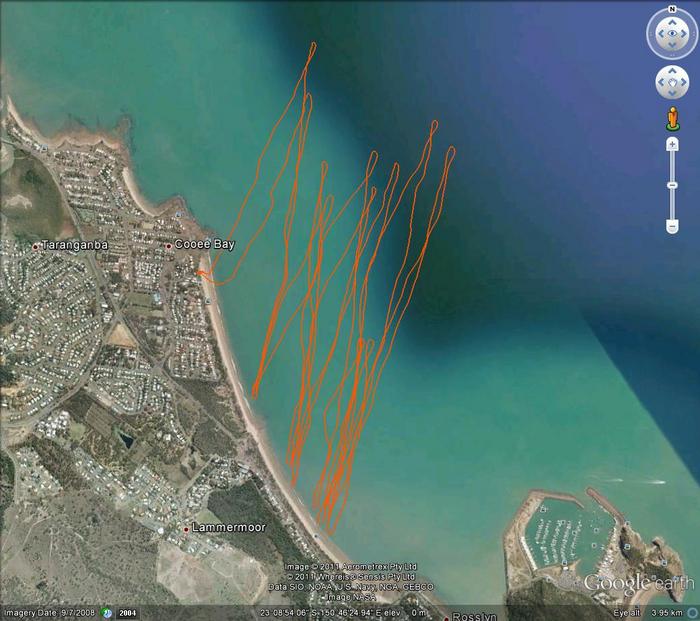The height and width of the screenshot is (621, 700).
Task: Zoom out with the minus button
Action: point(672,225)
